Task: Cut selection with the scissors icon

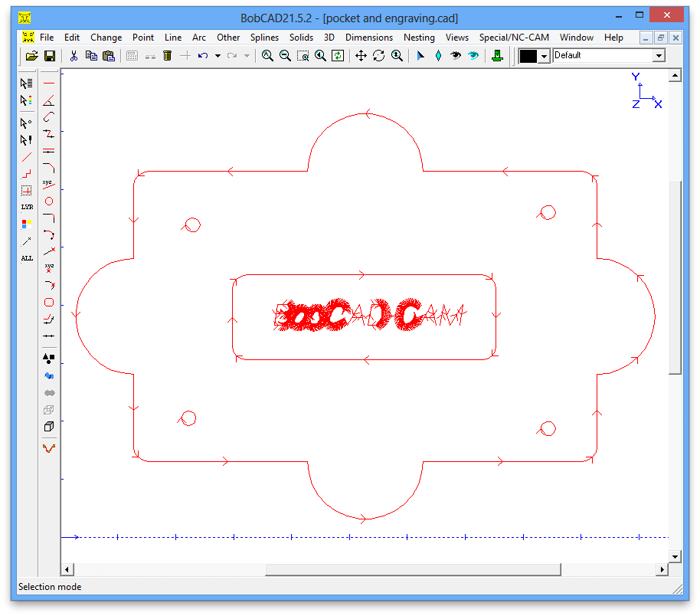Action: pyautogui.click(x=74, y=56)
